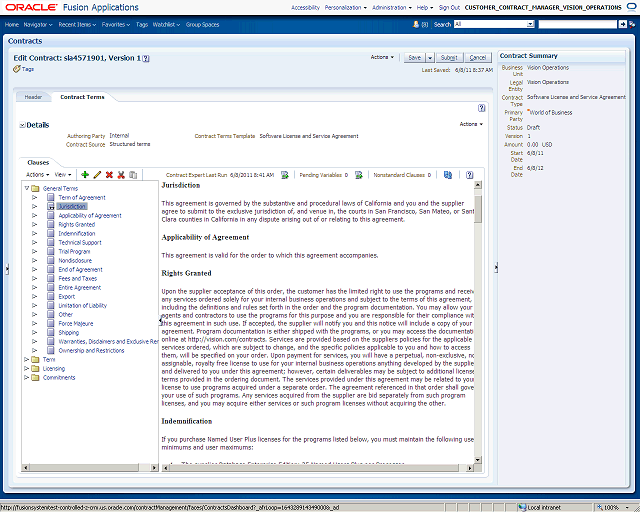Open help icon in clauses toolbar
Image resolution: width=640 pixels, height=512 pixels.
[469, 175]
